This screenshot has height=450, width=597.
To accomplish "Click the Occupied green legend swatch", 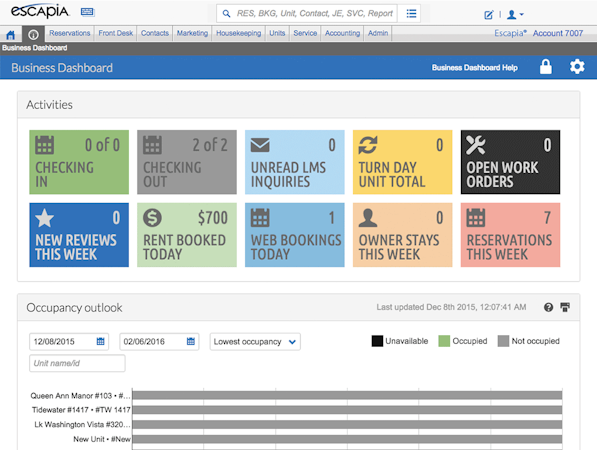I will pos(444,341).
